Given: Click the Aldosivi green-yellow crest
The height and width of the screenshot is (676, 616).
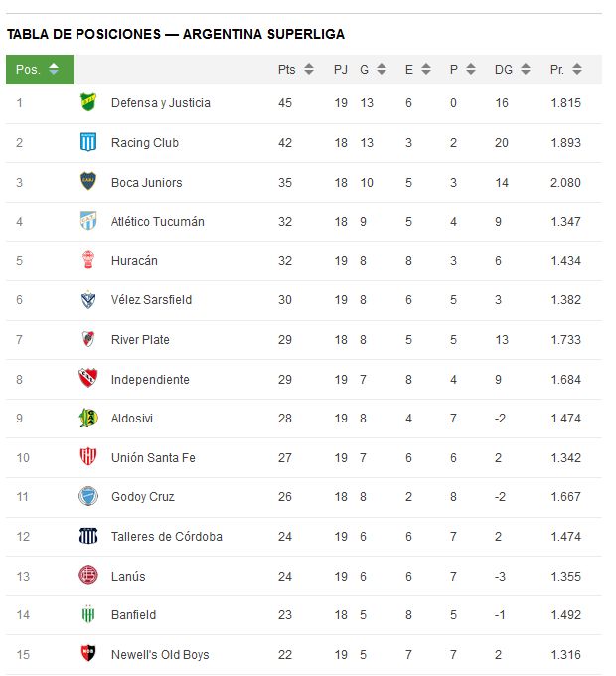Looking at the screenshot, I should click(88, 418).
